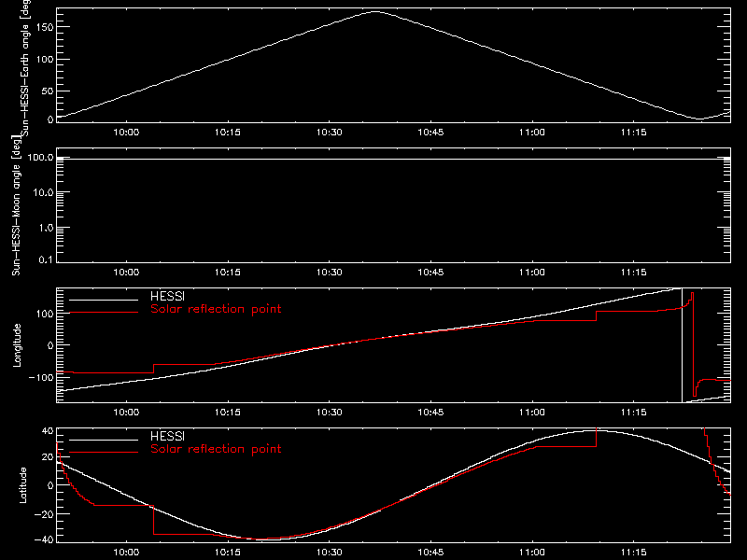Click the Sun-HESSI-Moon angle [deg] axis title
Viewport: 747px width, 560px height.
pos(16,205)
